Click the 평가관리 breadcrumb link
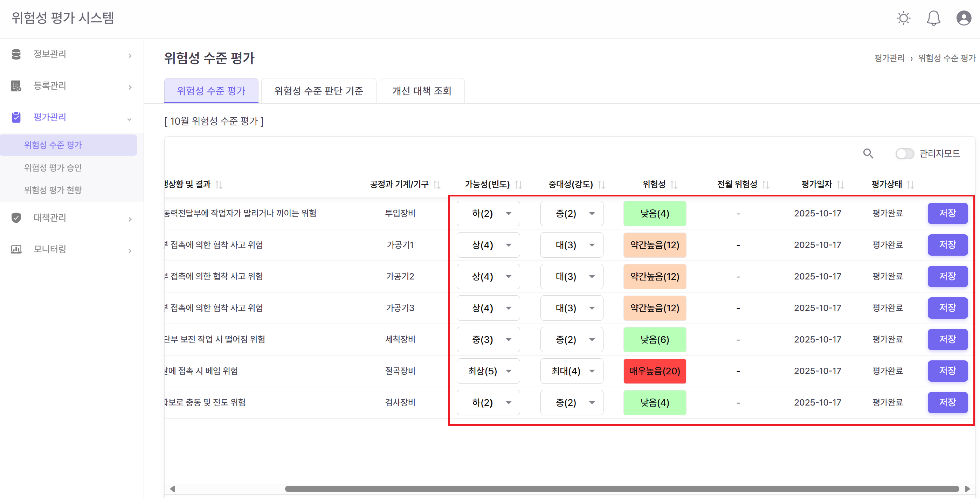The image size is (980, 498). (889, 58)
